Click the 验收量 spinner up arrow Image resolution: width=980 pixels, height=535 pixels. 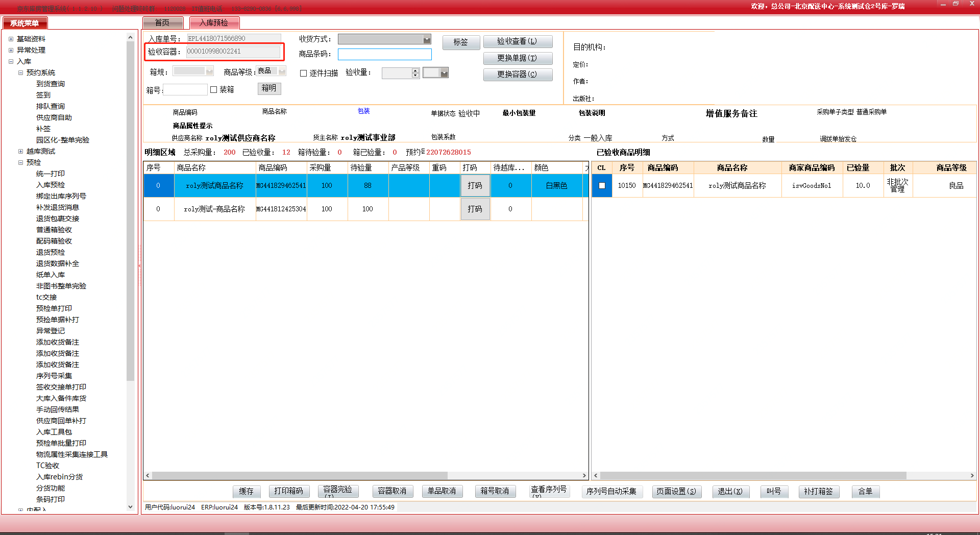pyautogui.click(x=415, y=70)
